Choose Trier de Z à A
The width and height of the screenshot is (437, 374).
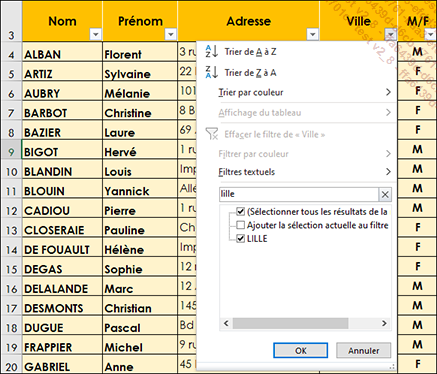click(x=250, y=73)
